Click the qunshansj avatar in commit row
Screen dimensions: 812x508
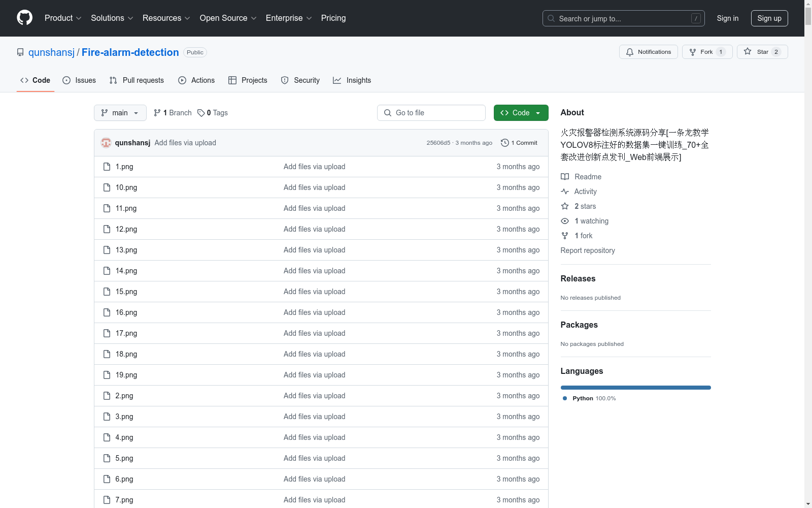click(106, 143)
